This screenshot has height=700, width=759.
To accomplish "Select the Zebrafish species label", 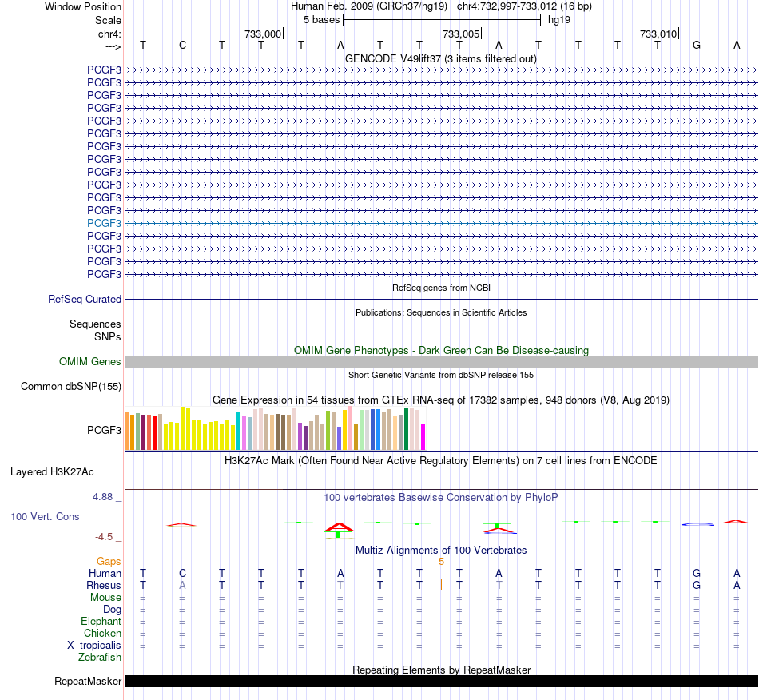I will pos(100,658).
